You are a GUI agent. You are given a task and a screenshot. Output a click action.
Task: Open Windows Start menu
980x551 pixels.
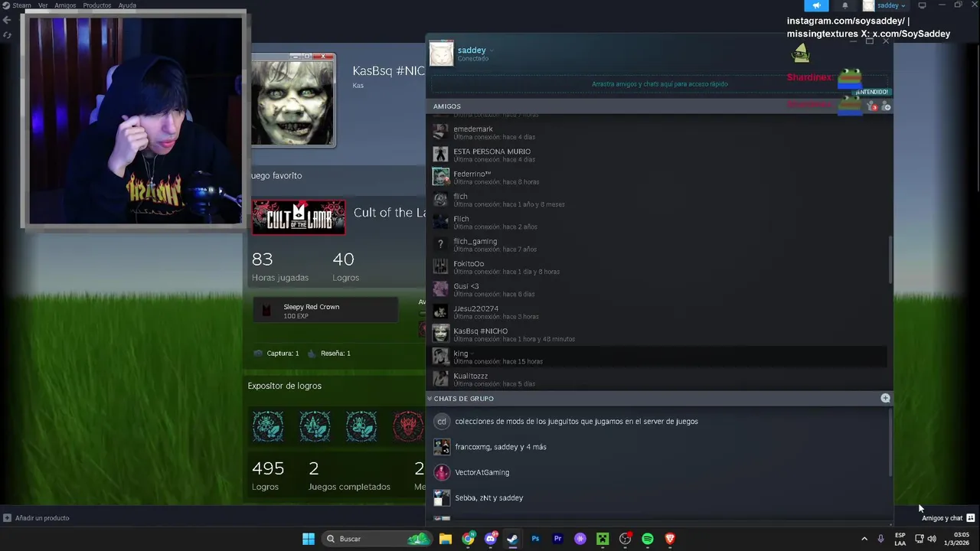tap(308, 539)
